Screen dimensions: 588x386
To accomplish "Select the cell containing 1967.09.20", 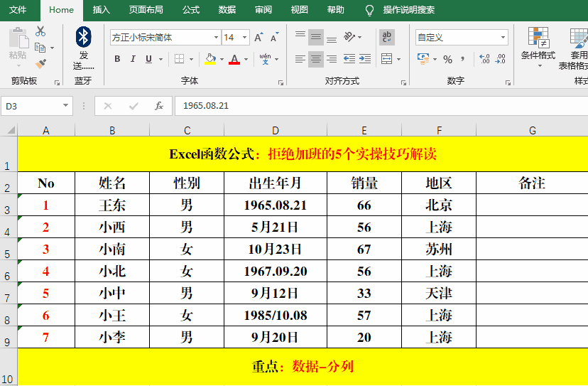I will pyautogui.click(x=275, y=272).
